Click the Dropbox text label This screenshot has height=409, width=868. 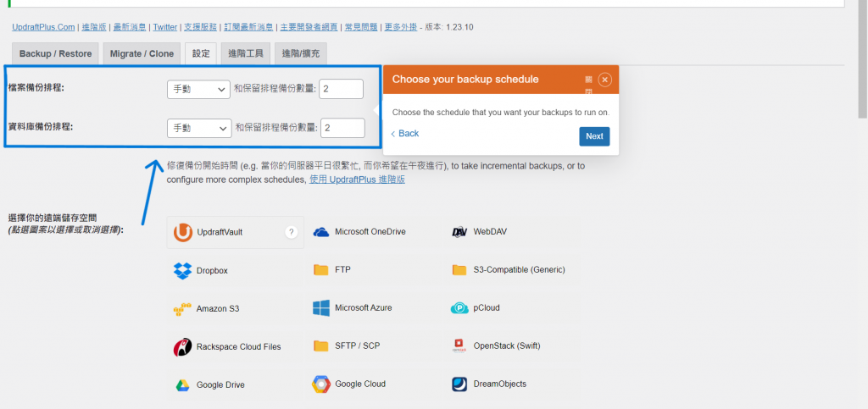click(x=212, y=271)
